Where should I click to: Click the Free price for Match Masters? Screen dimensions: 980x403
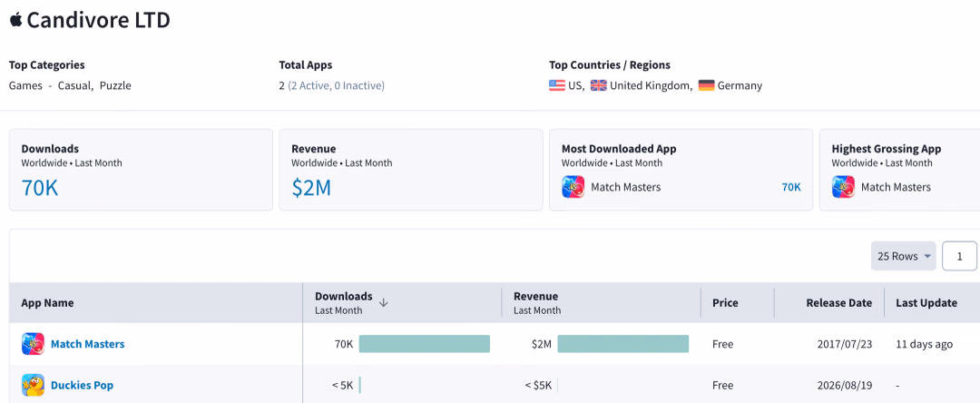click(x=723, y=344)
